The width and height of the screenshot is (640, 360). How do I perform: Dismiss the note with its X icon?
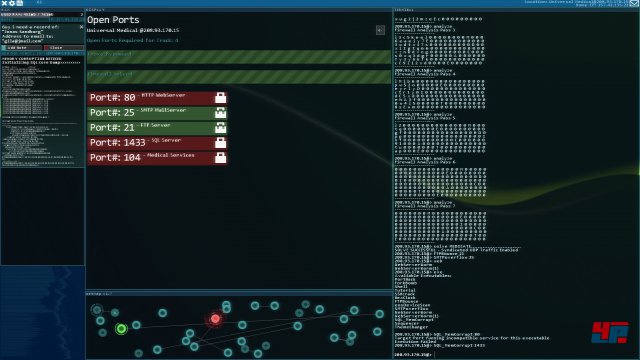tap(81, 27)
